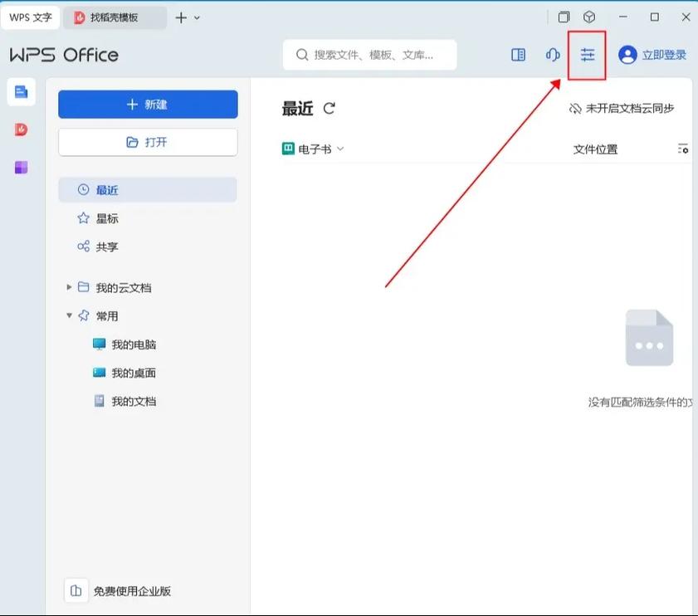This screenshot has width=698, height=616.
Task: Refresh the recent files list
Action: [x=329, y=108]
